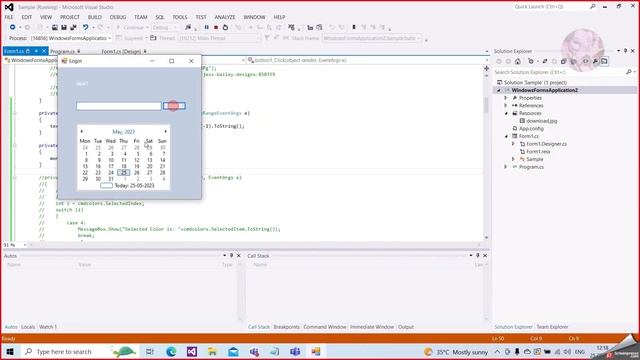Switch to Program.cs tab
This screenshot has width=640, height=360.
coord(62,51)
